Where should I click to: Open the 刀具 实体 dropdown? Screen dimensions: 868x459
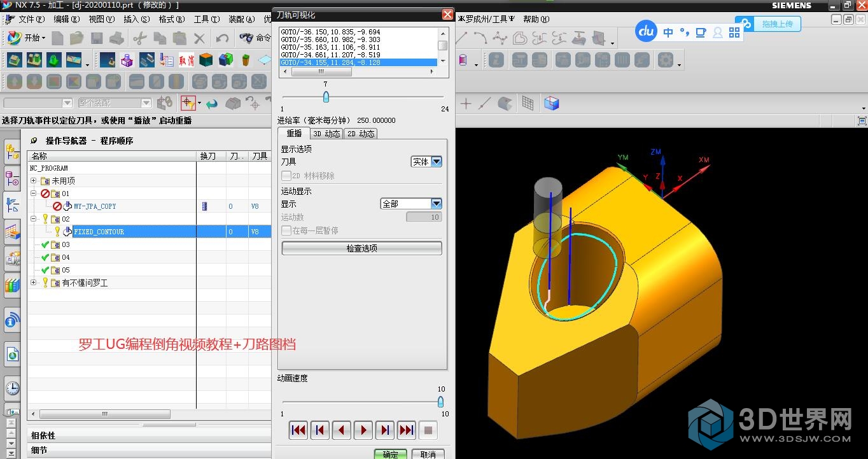pos(426,162)
